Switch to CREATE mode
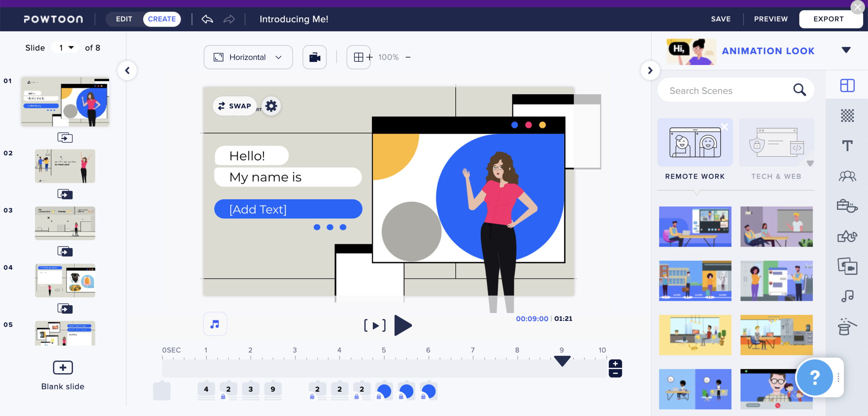The height and width of the screenshot is (416, 868). 162,19
